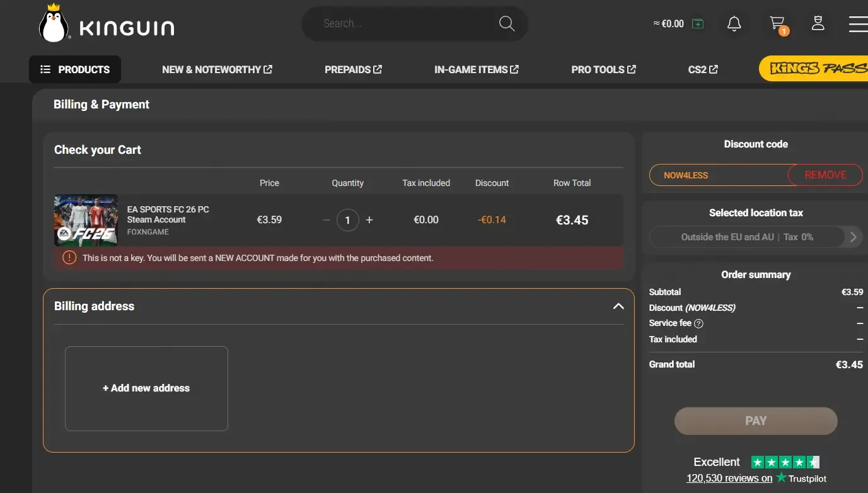Click the Order summary heading
This screenshot has height=493, width=868.
point(756,275)
